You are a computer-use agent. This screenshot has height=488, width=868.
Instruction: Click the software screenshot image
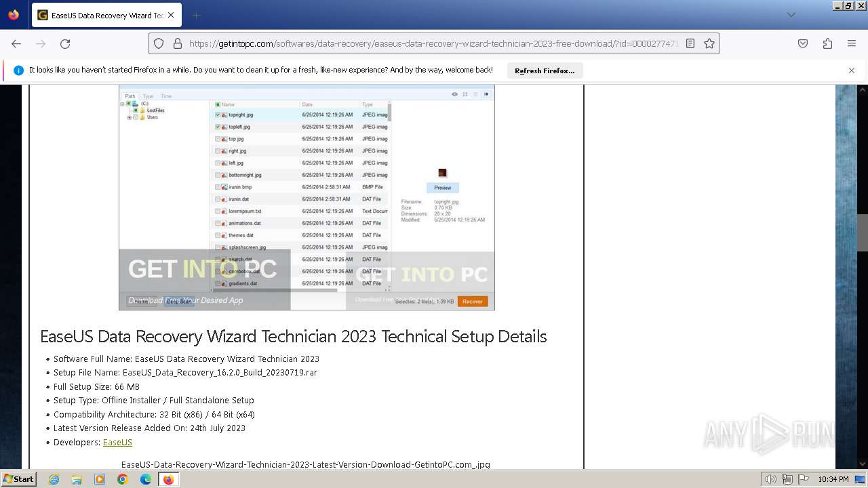(307, 197)
